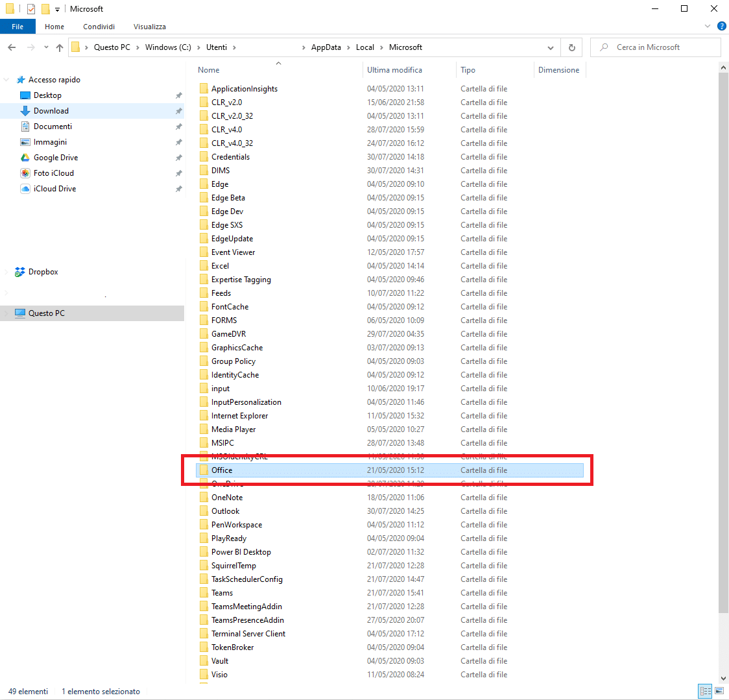Select the OneNote folder icon
This screenshot has width=729, height=700.
pos(204,498)
